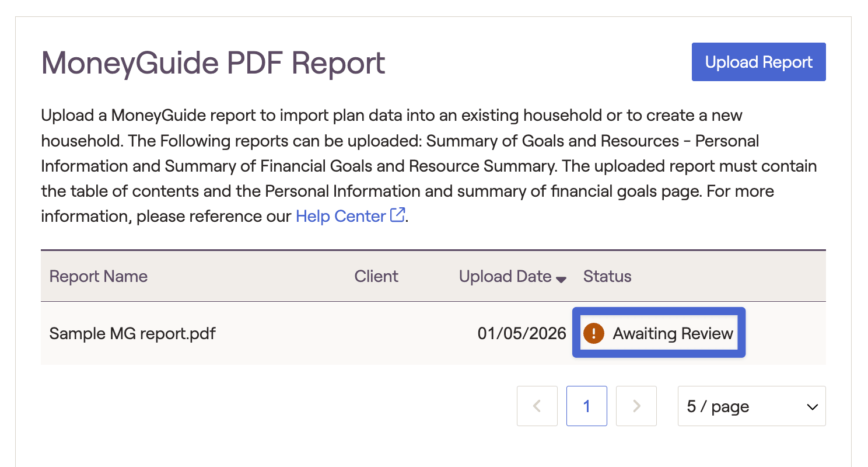This screenshot has height=467, width=868.
Task: Click the empty Client cell in the report row
Action: (x=376, y=333)
